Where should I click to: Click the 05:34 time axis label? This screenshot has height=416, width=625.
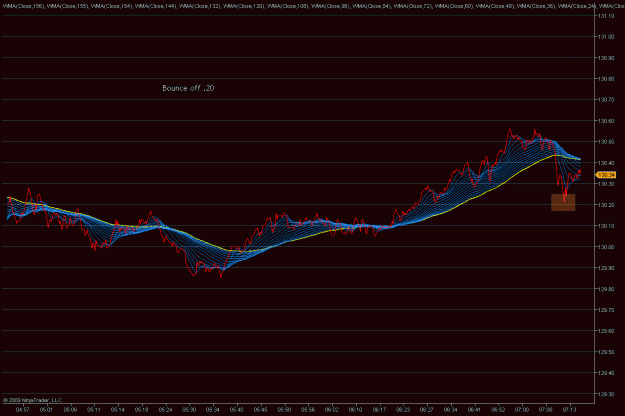[x=213, y=410]
